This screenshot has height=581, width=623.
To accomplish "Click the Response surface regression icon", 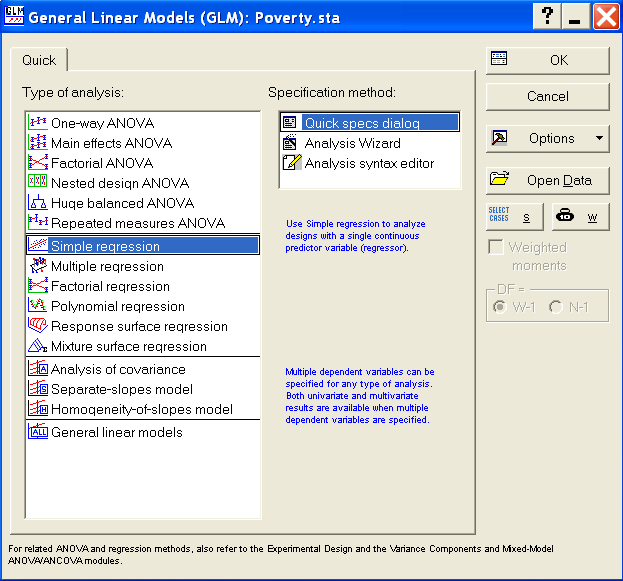I will tap(38, 326).
